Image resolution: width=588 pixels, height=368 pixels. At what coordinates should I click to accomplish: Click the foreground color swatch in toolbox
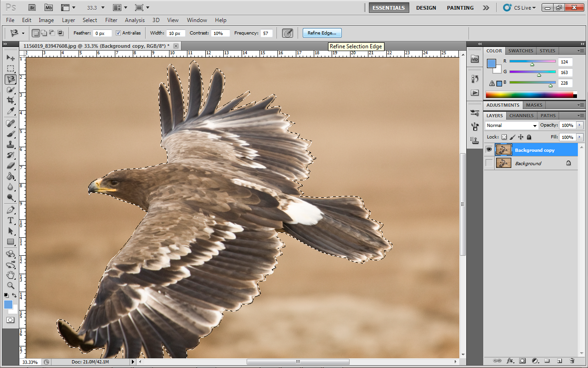(8, 304)
